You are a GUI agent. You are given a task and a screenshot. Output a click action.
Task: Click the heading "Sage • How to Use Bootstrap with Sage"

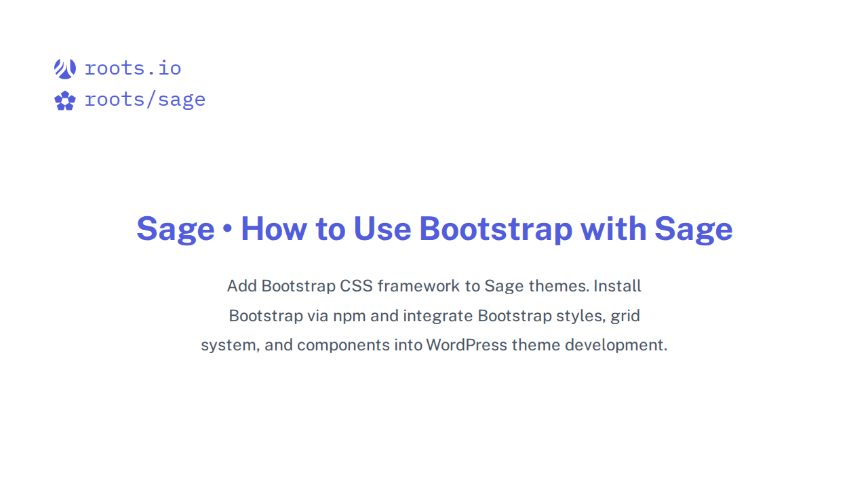(x=435, y=228)
